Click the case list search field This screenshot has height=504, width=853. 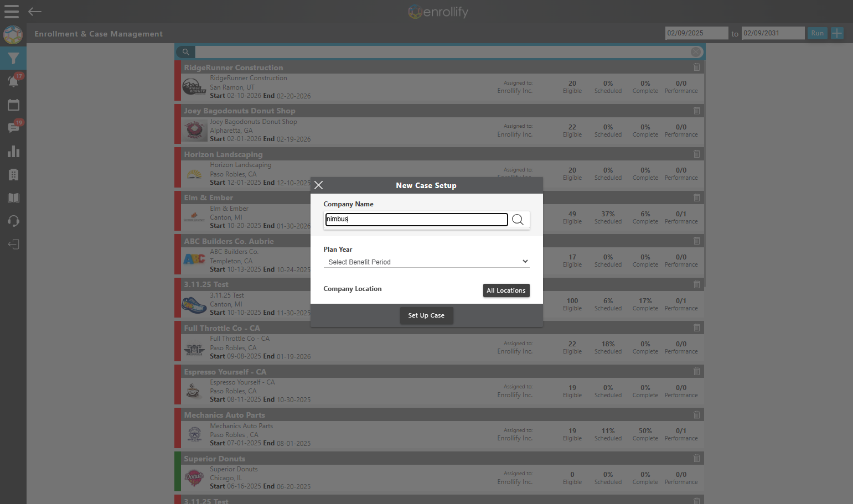(x=442, y=52)
